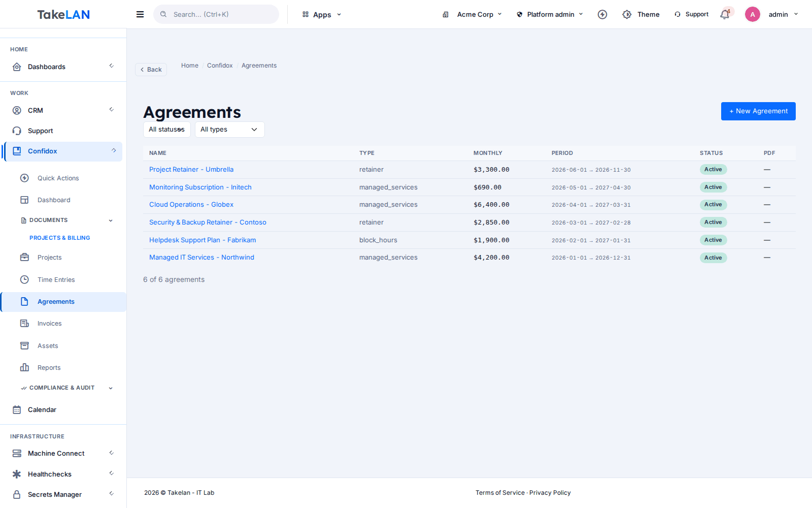Open Privacy Policy in footer

[x=550, y=493]
